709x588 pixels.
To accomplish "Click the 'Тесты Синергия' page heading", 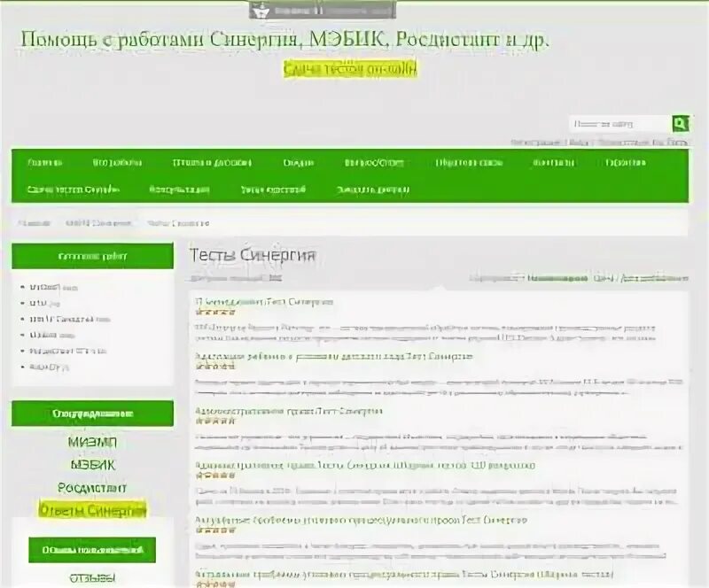I will point(253,255).
